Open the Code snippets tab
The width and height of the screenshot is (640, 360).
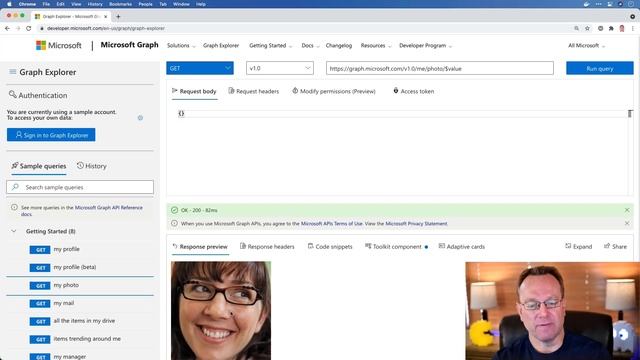coord(330,247)
